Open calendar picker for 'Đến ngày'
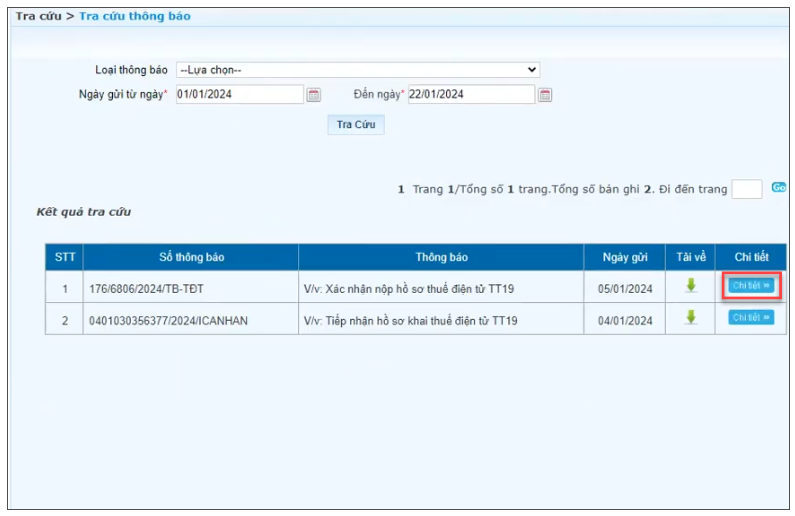Screen dimensions: 795x516 545,95
